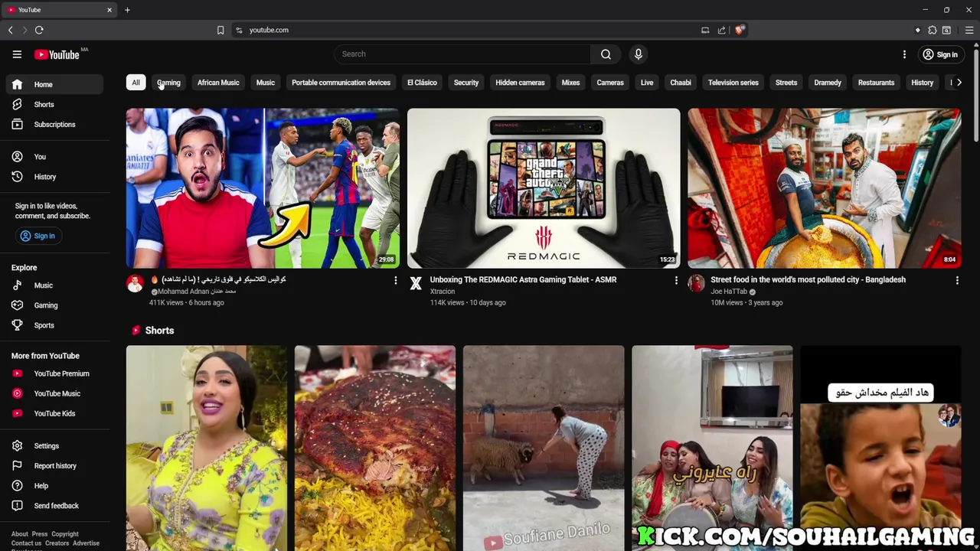
Task: Bookmark the page with the bookmark icon
Action: [x=220, y=30]
